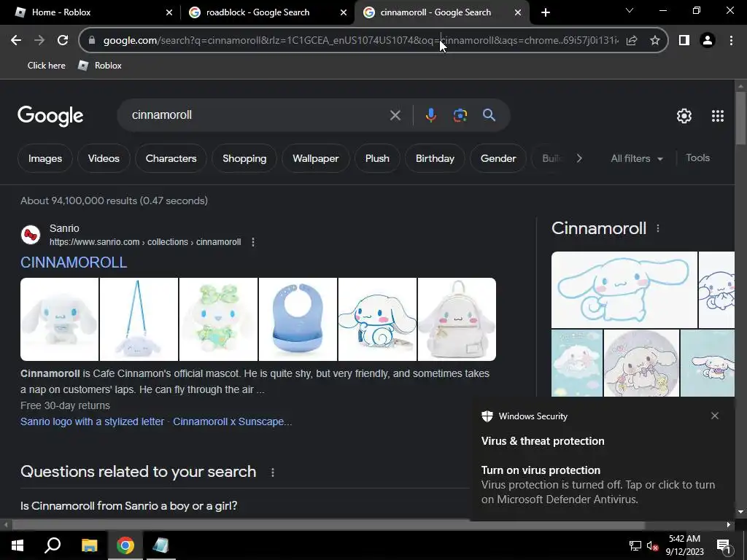The height and width of the screenshot is (560, 747).
Task: Open the Google apps grid
Action: coord(718,116)
